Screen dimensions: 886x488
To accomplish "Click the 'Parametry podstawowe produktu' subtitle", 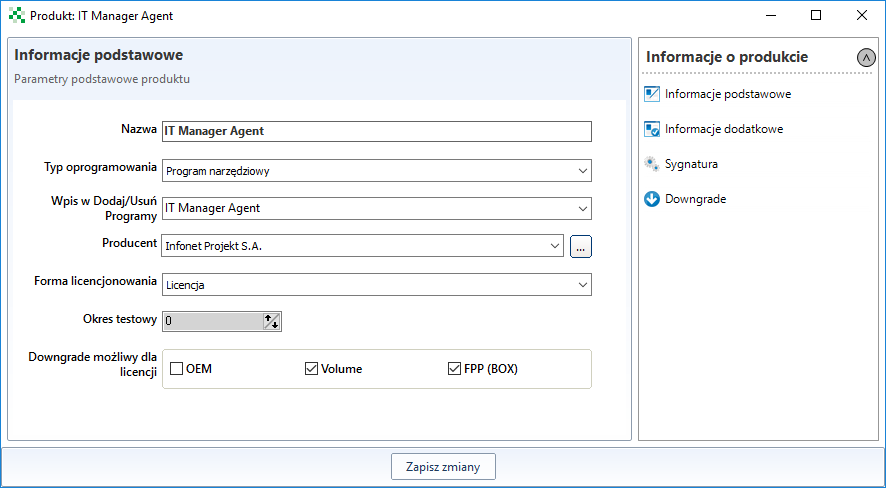I will click(x=102, y=79).
